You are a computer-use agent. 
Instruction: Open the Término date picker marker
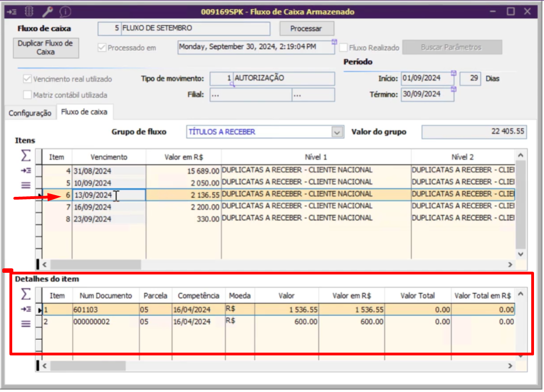point(454,89)
